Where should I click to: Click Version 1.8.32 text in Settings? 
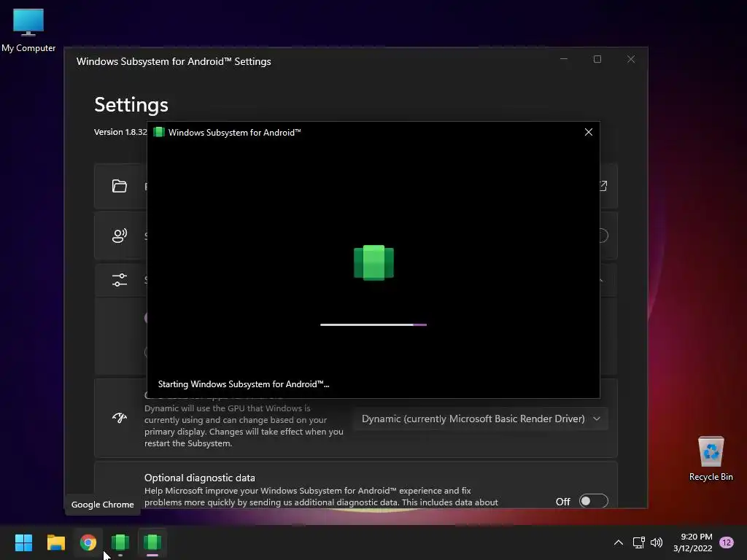pyautogui.click(x=120, y=132)
